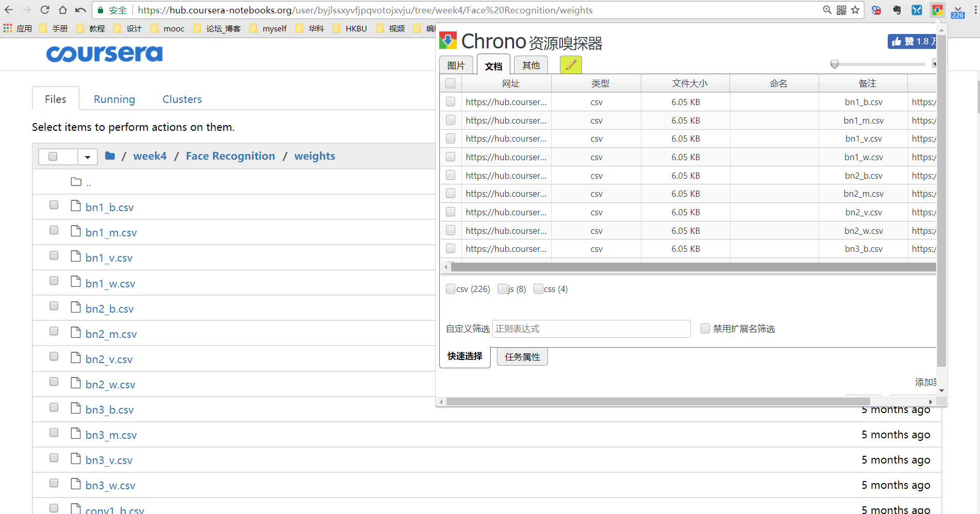Screen dimensions: 980x514
Task: Open the zoom magnifier in address bar
Action: pyautogui.click(x=827, y=10)
